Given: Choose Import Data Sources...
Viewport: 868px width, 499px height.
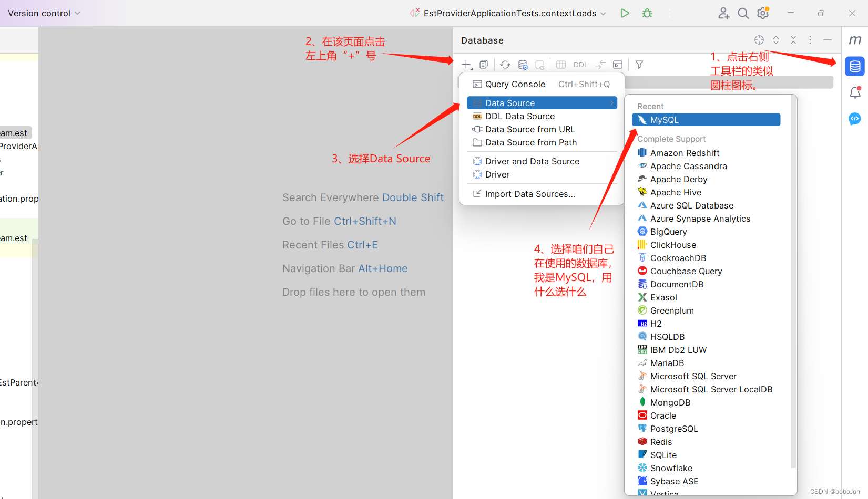Looking at the screenshot, I should [x=542, y=194].
